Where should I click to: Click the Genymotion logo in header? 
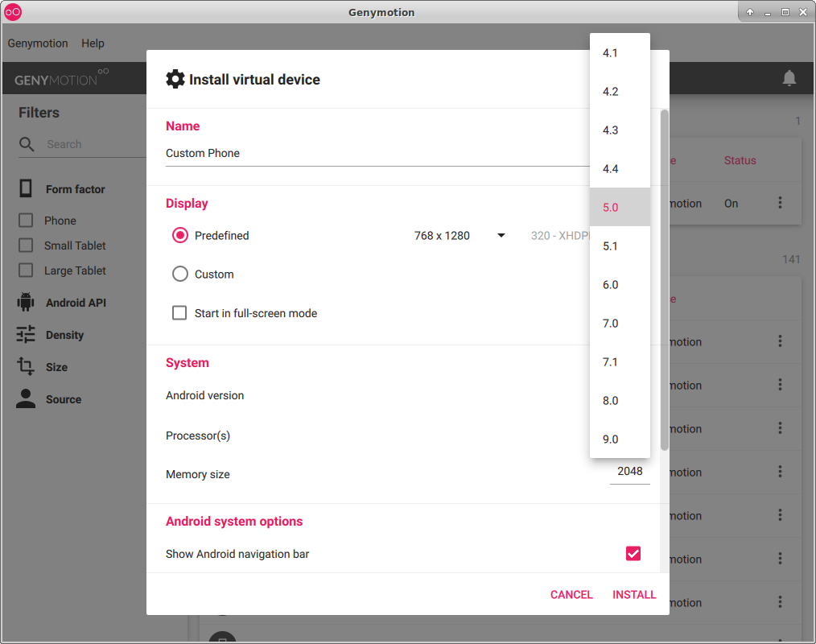click(61, 78)
